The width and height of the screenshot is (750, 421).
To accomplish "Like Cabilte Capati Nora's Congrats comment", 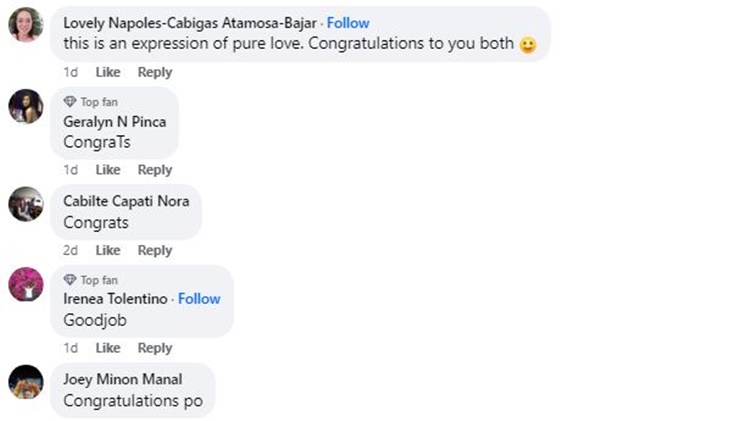I will coord(108,250).
